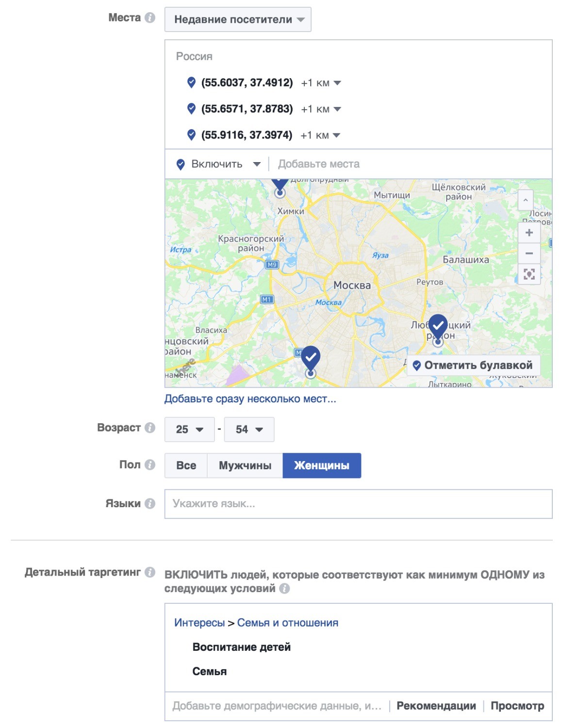Select Все gender option
562x728 pixels.
[186, 465]
